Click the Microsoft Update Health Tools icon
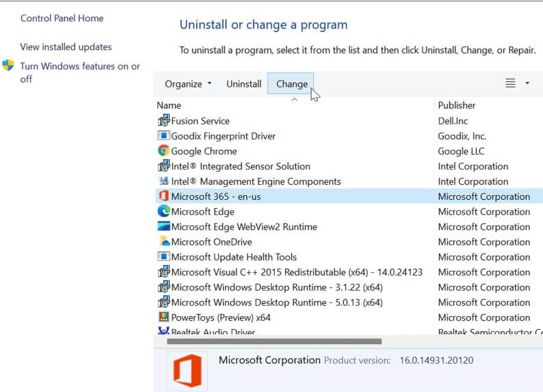This screenshot has width=543, height=392. pyautogui.click(x=164, y=257)
